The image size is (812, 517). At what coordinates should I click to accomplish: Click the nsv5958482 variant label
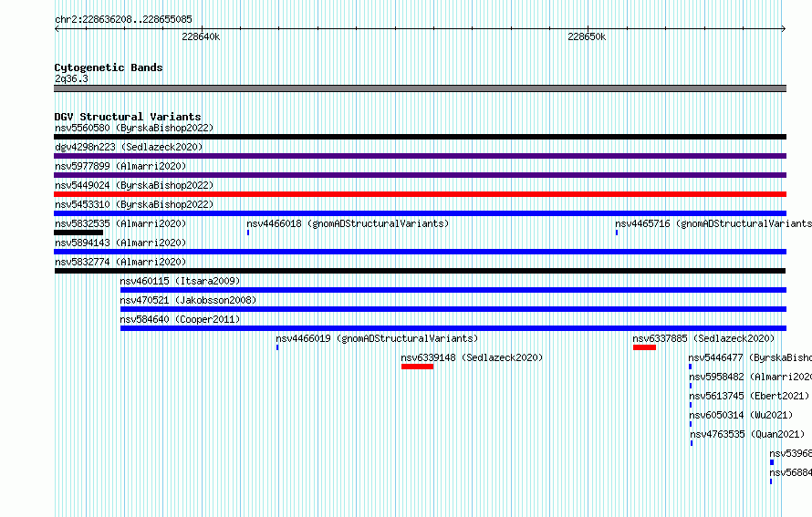750,377
